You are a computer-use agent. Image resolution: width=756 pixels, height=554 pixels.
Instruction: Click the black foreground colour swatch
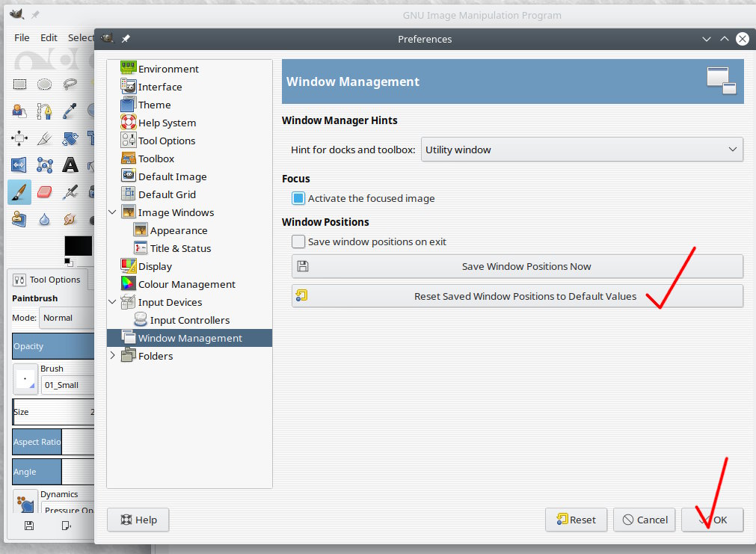[78, 246]
